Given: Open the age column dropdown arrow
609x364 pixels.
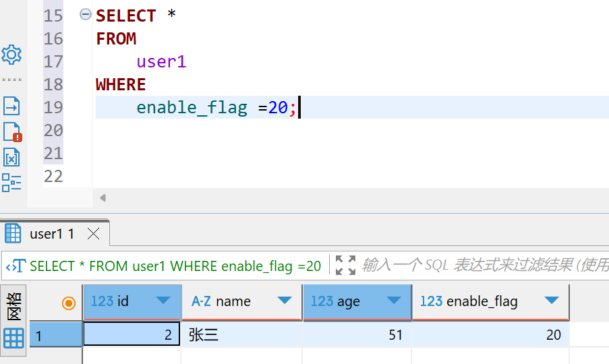Looking at the screenshot, I should [x=393, y=301].
